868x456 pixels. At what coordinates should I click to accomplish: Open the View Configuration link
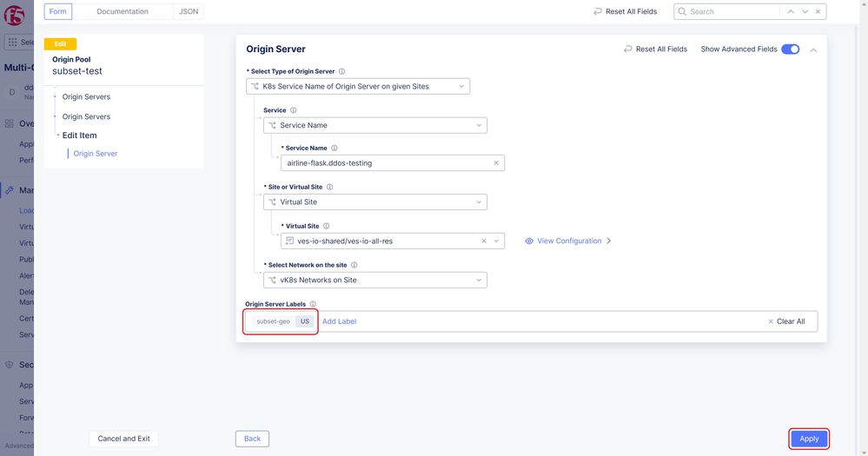(x=569, y=241)
